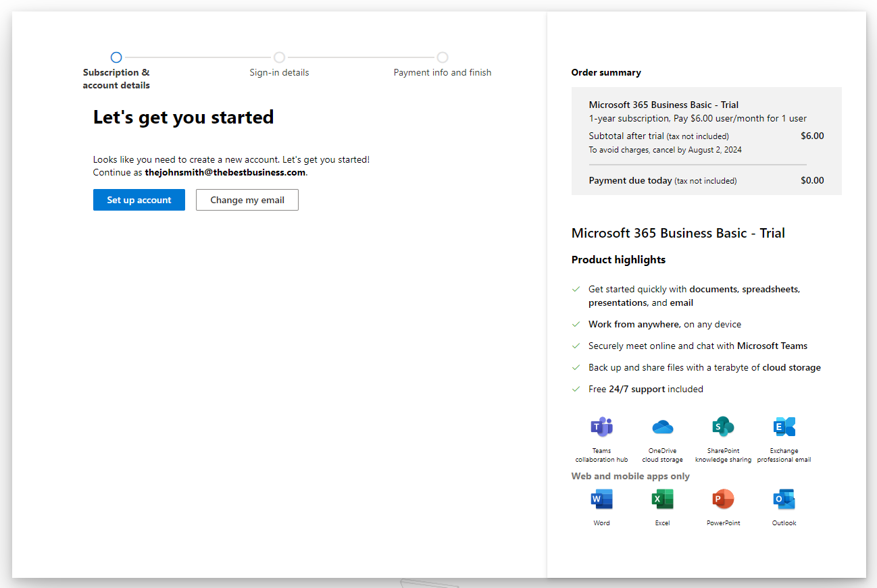Image resolution: width=877 pixels, height=588 pixels.
Task: Select the Subscription & account details step circle
Action: click(116, 57)
